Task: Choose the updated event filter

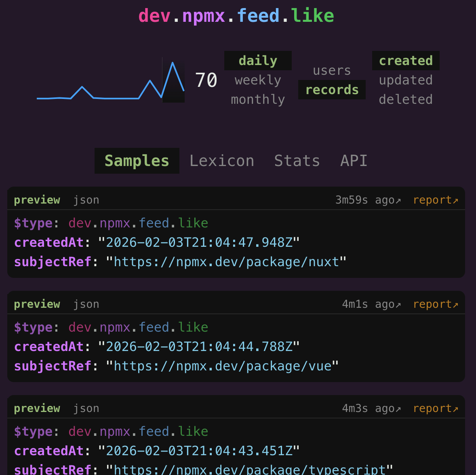Action: [406, 80]
